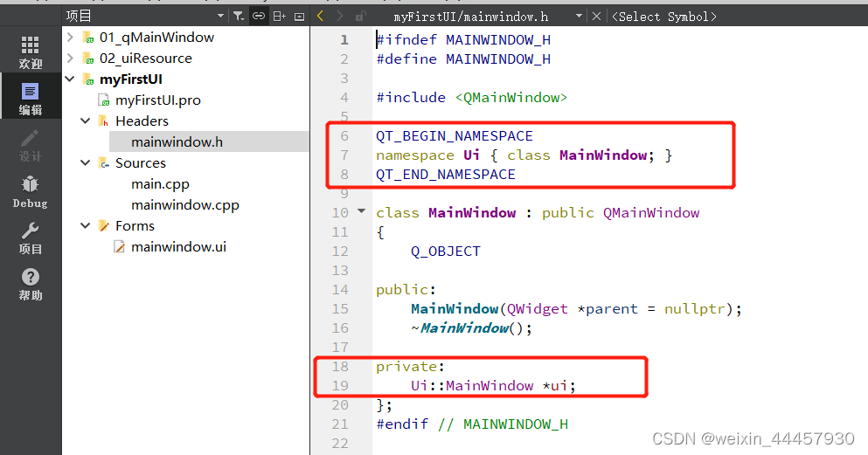Click the split panel icon
Viewport: 868px width, 455px height.
coord(279,16)
